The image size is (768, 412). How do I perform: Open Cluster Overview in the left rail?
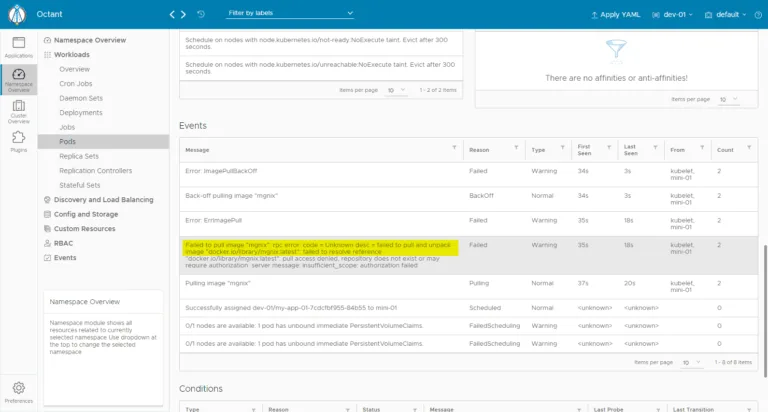pyautogui.click(x=19, y=112)
